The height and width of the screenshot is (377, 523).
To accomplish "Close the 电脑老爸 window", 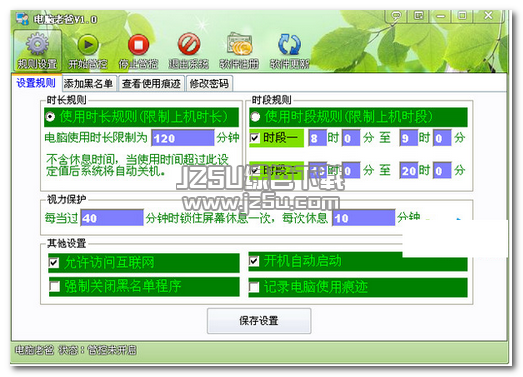I will pos(488,15).
